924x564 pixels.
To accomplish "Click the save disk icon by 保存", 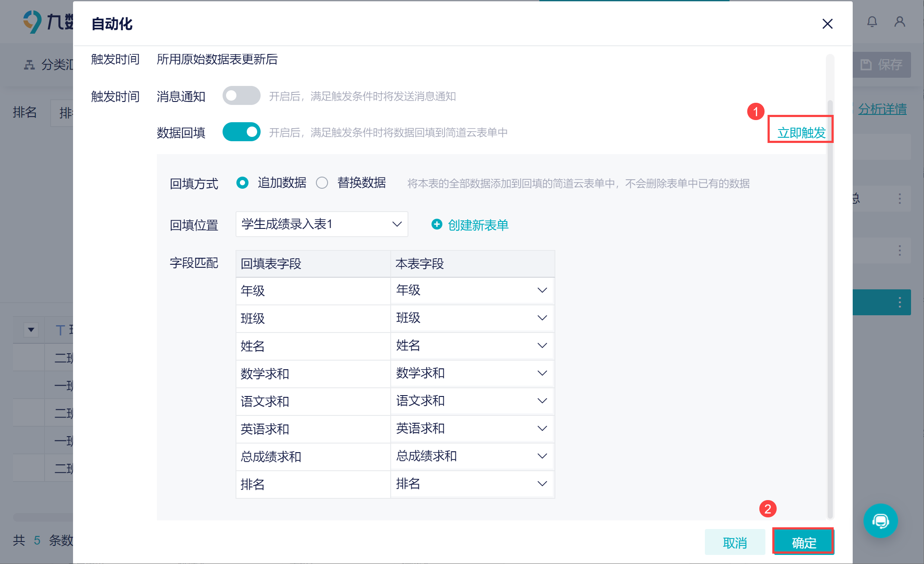I will tap(866, 65).
